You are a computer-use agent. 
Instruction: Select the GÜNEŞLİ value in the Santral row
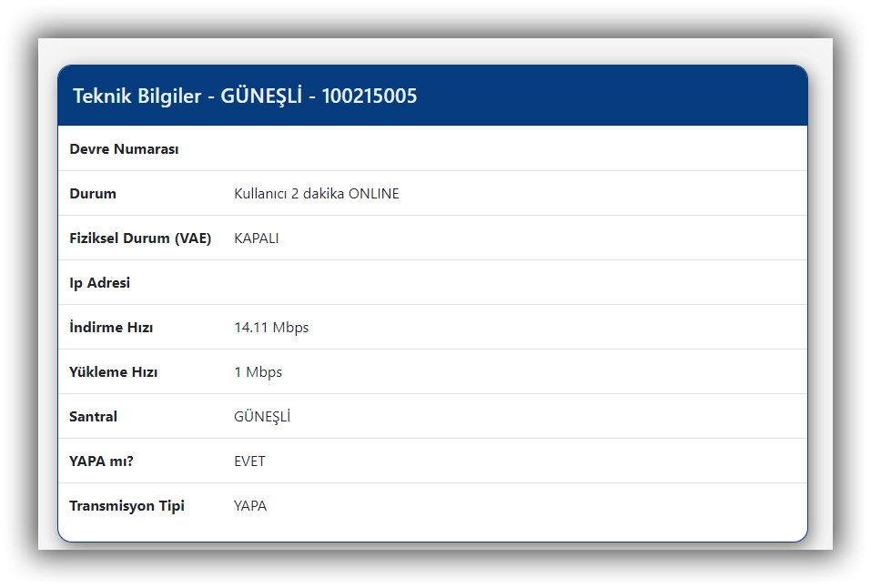point(262,417)
